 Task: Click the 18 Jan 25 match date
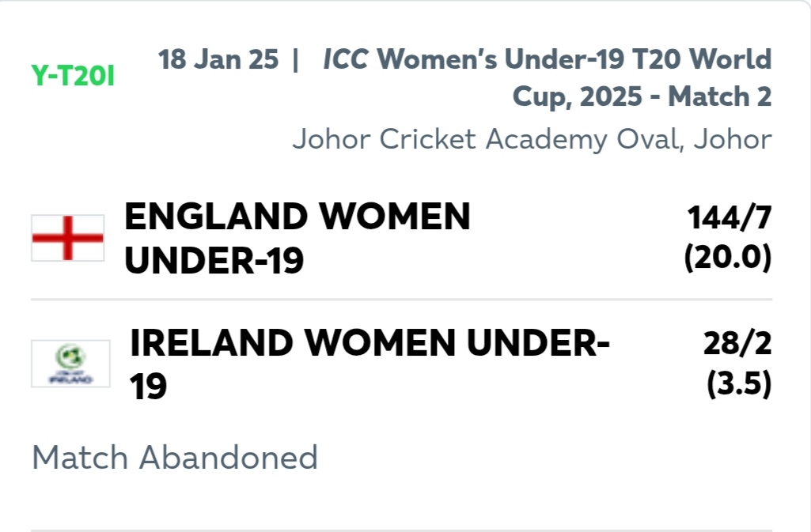(218, 58)
